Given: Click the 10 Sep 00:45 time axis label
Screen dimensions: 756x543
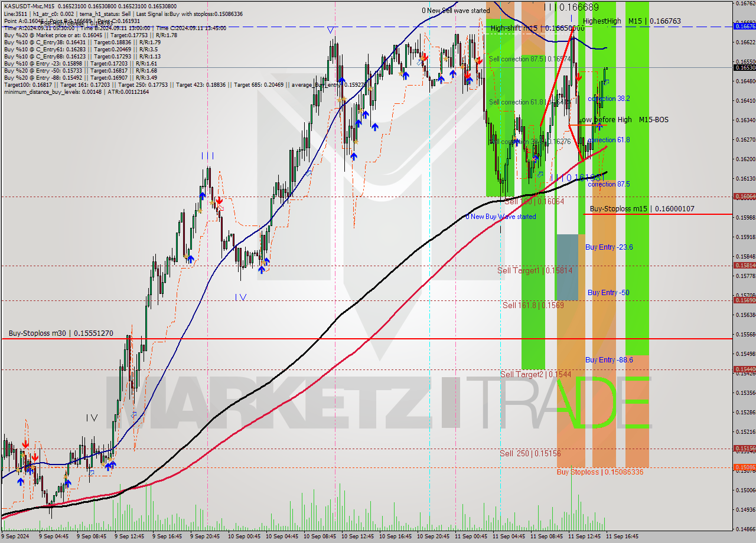Looking at the screenshot, I should 244,537.
